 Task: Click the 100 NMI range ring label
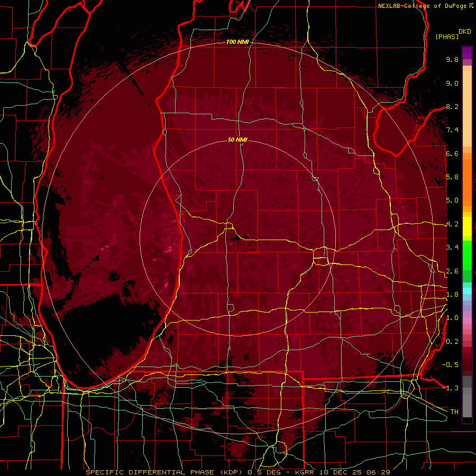coord(237,42)
